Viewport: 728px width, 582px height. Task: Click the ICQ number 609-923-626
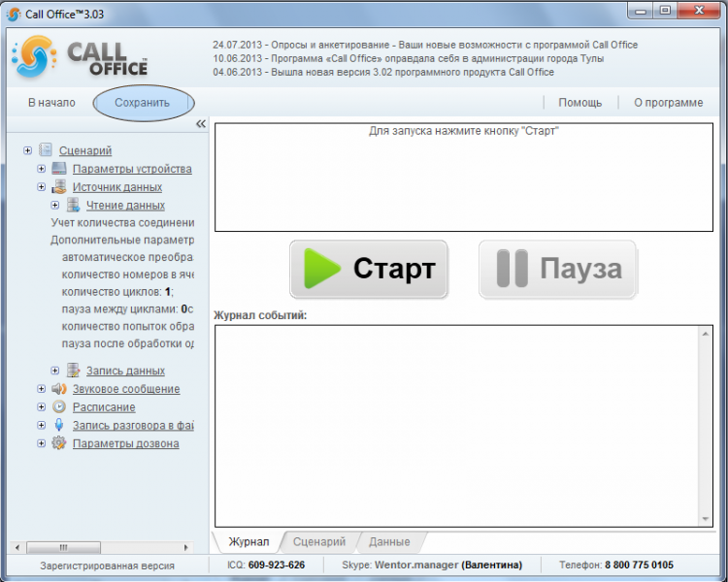(x=277, y=565)
